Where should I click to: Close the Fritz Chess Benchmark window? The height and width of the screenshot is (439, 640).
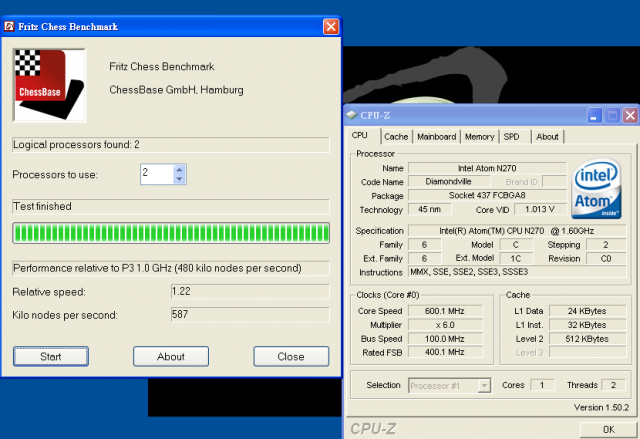coord(331,27)
